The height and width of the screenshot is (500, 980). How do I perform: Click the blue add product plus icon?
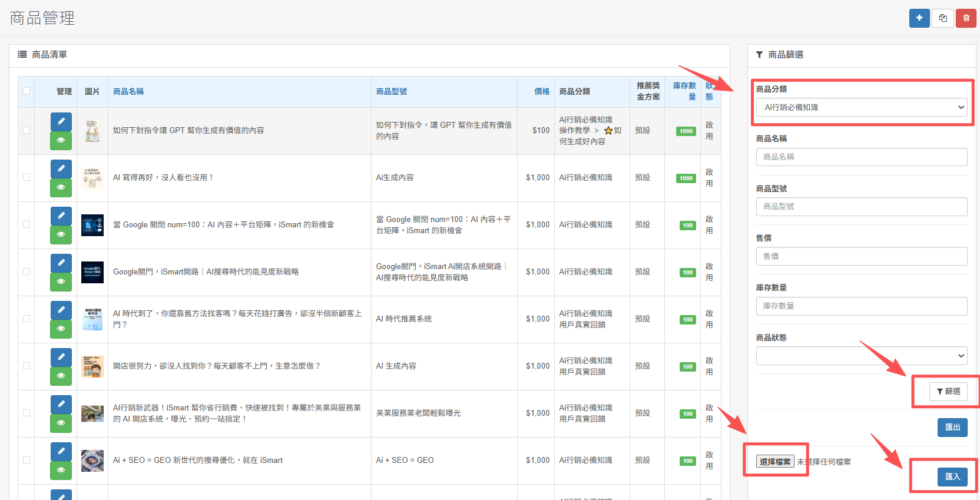919,18
